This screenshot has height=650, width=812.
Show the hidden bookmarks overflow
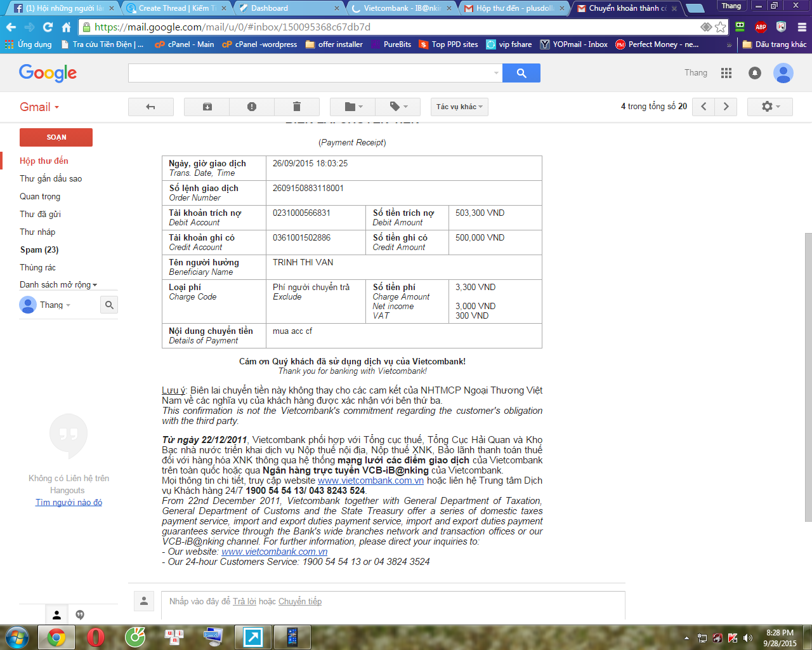pyautogui.click(x=729, y=45)
